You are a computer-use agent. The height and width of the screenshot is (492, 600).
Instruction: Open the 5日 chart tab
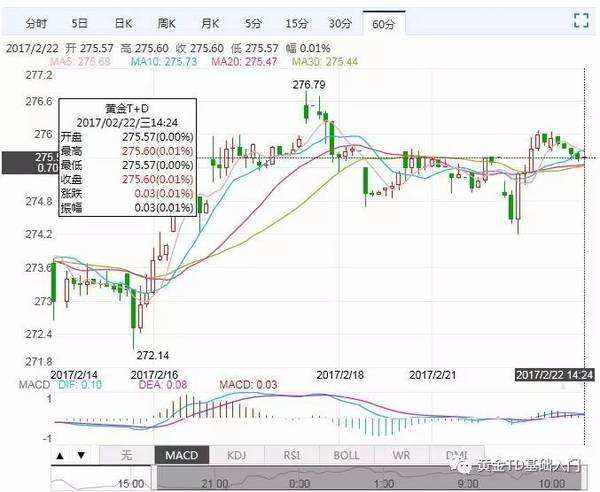(x=80, y=24)
